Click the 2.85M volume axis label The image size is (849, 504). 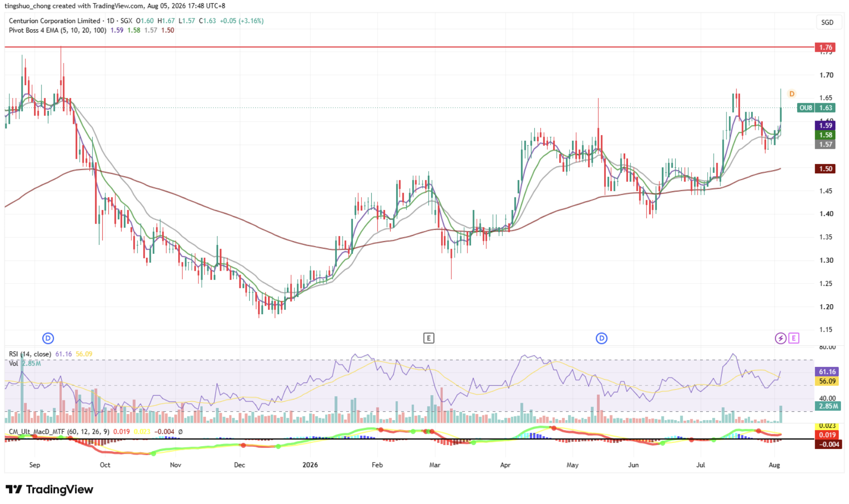(x=828, y=406)
